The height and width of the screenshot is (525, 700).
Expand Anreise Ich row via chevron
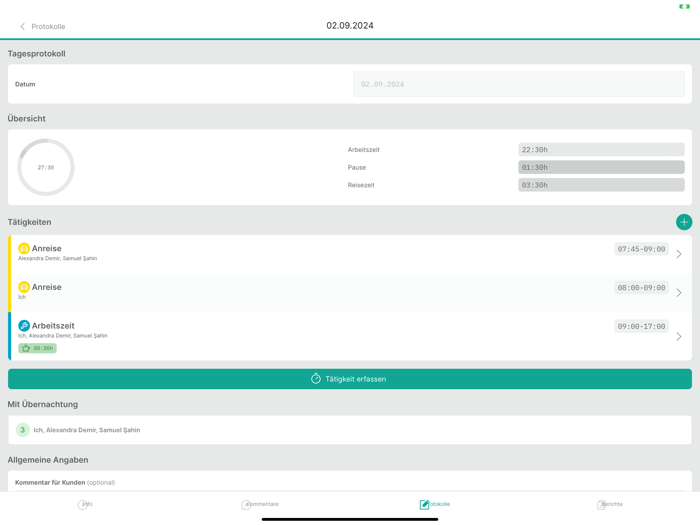(679, 293)
